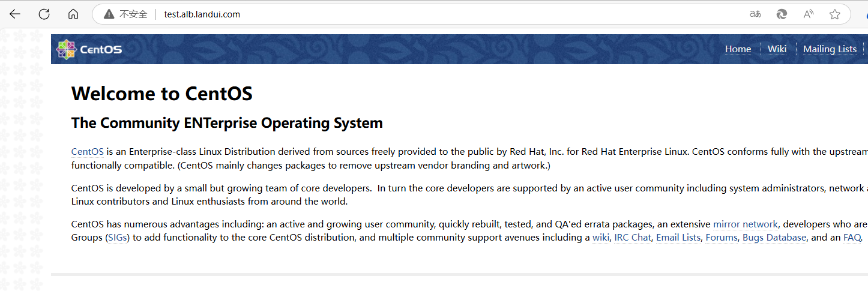The width and height of the screenshot is (868, 291).
Task: Start Read Aloud from address bar
Action: pyautogui.click(x=809, y=14)
